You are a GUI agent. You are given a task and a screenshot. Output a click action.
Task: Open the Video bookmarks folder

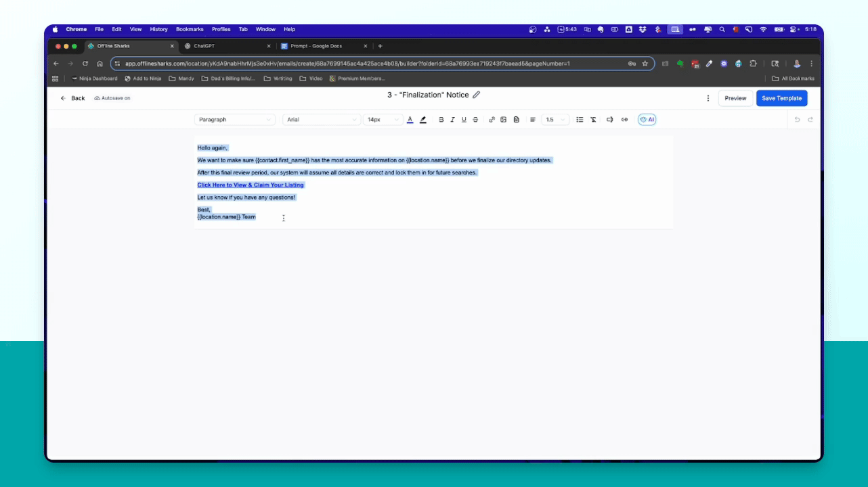click(x=311, y=78)
